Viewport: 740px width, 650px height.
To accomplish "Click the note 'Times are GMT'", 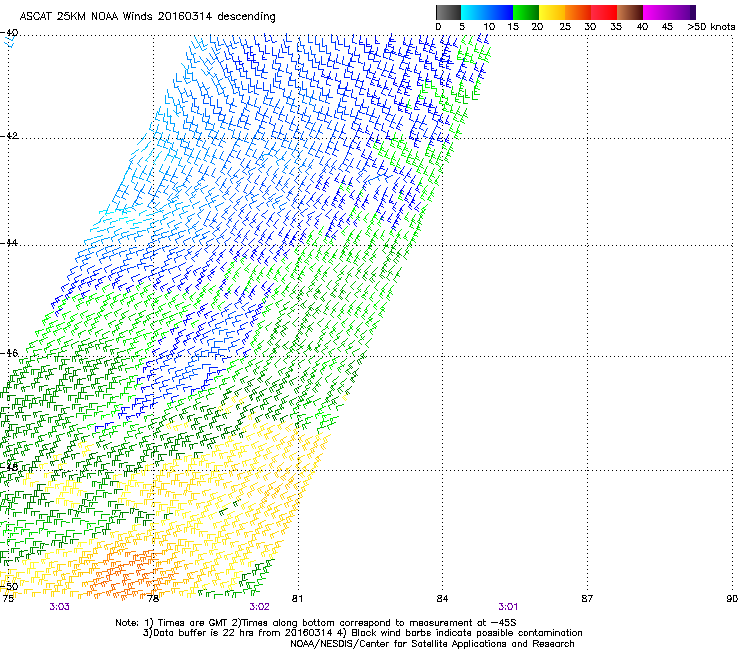I will point(193,623).
